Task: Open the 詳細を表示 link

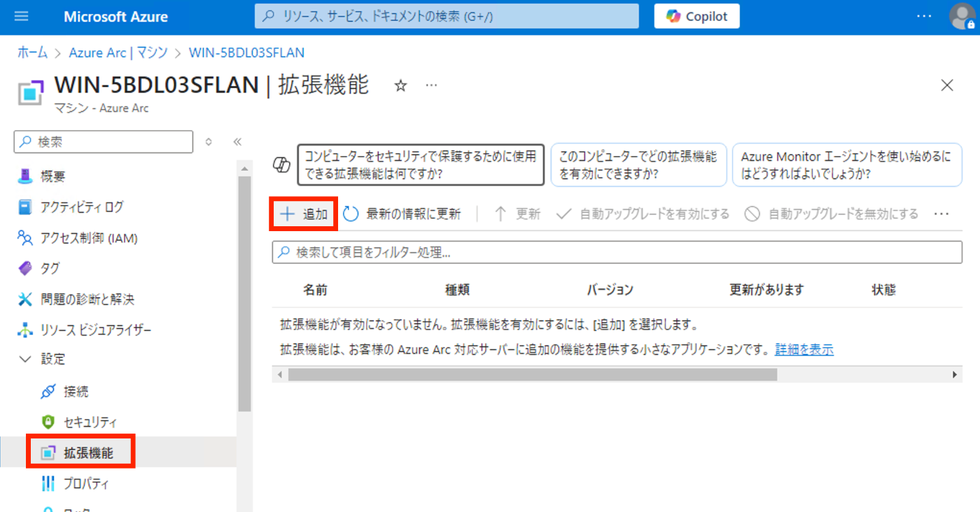Action: click(x=804, y=350)
